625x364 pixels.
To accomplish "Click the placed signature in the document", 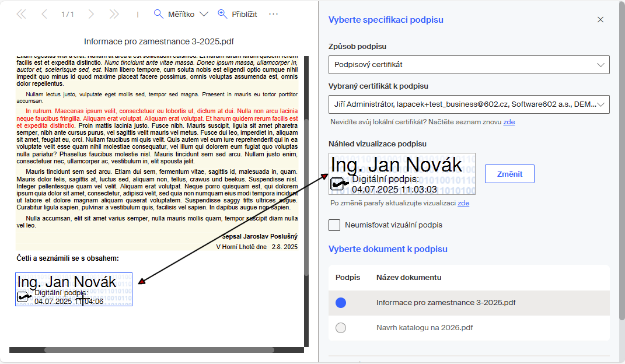I will 74,289.
